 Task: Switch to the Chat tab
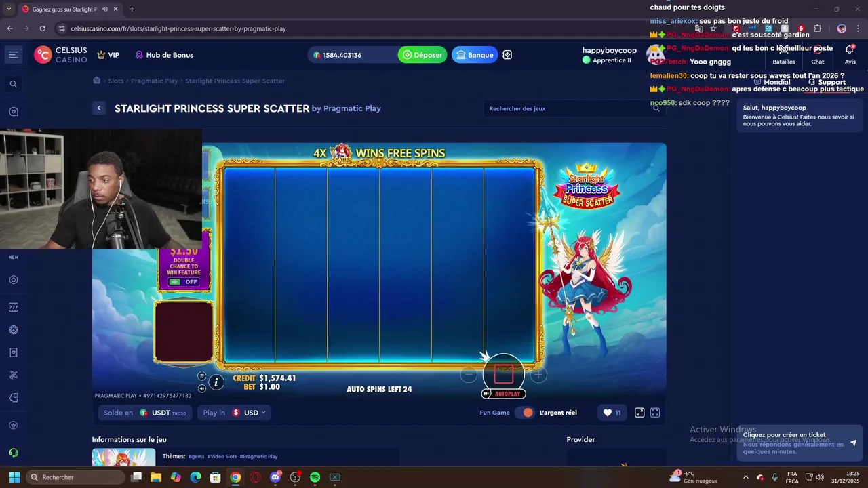point(818,54)
